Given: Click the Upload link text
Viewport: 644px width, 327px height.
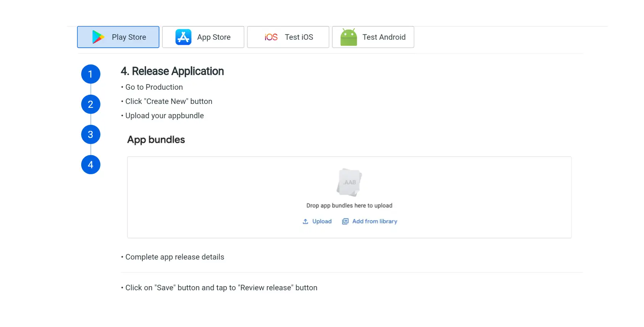Looking at the screenshot, I should point(322,222).
